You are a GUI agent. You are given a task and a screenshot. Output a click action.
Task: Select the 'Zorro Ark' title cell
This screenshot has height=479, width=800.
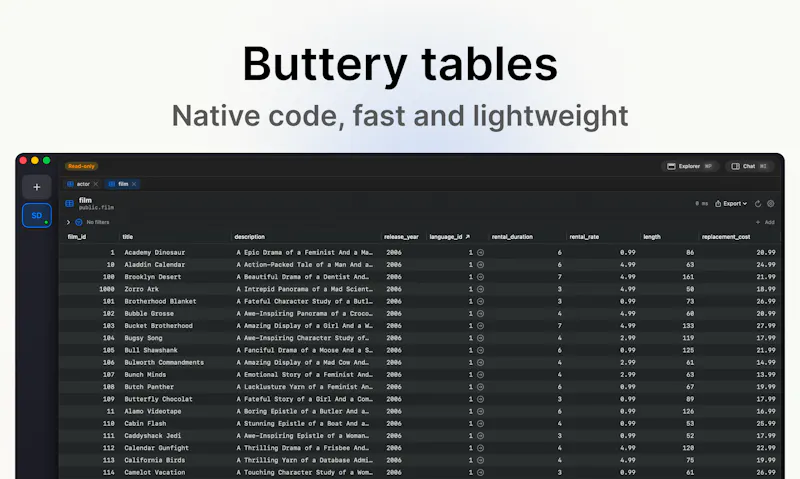coord(141,289)
